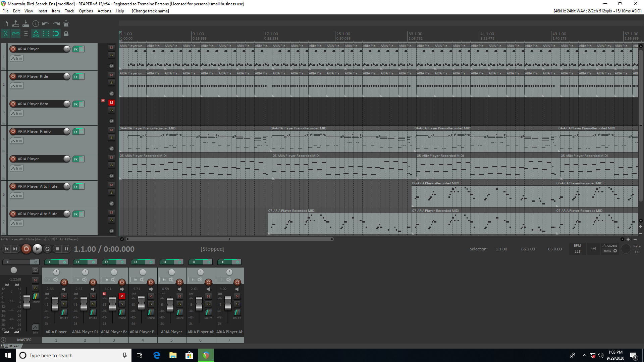
Task: Click the transport record button
Action: click(x=26, y=249)
